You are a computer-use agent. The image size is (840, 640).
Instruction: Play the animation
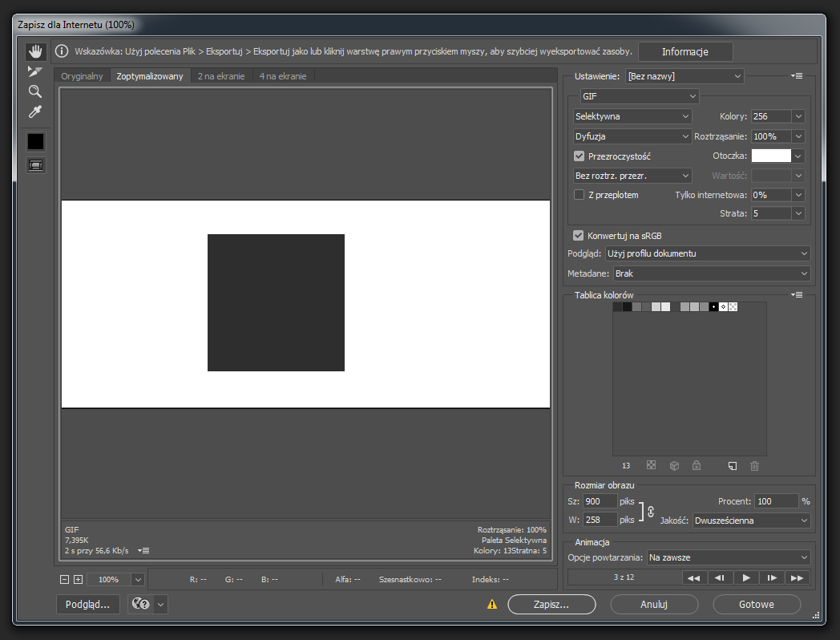coord(745,577)
